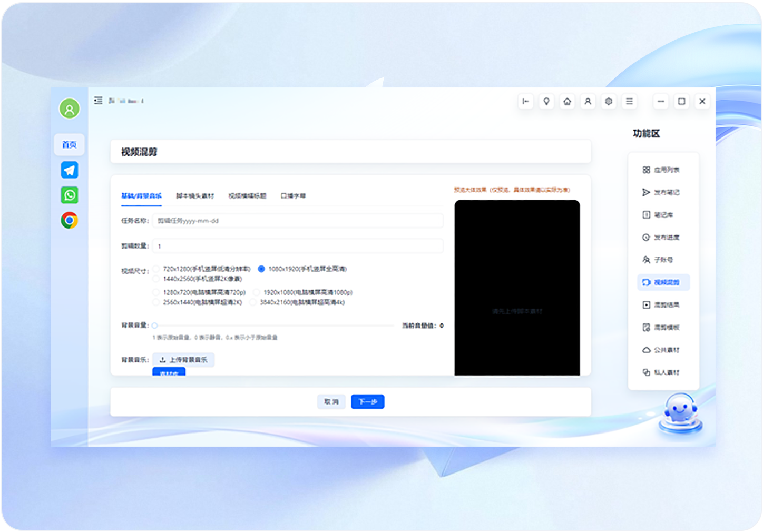Click the 下一步 button
763x532 pixels.
tap(367, 401)
